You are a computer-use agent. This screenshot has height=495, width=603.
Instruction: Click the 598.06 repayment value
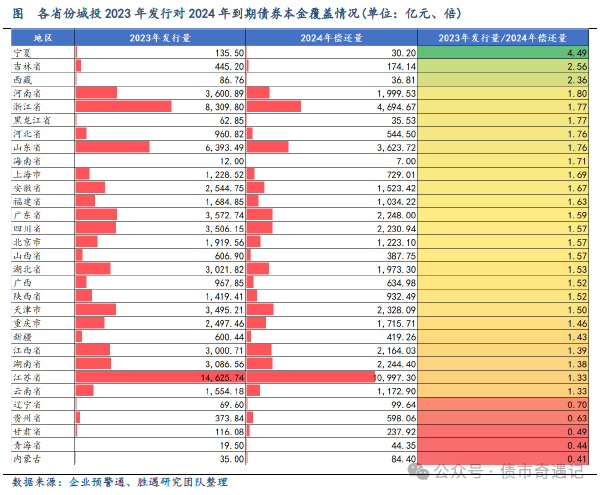pos(401,418)
